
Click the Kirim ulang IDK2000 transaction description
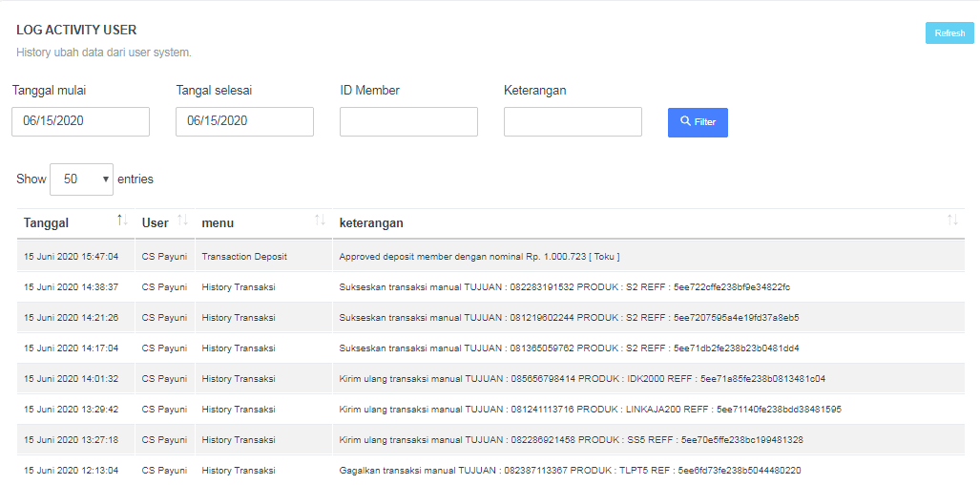(x=582, y=378)
